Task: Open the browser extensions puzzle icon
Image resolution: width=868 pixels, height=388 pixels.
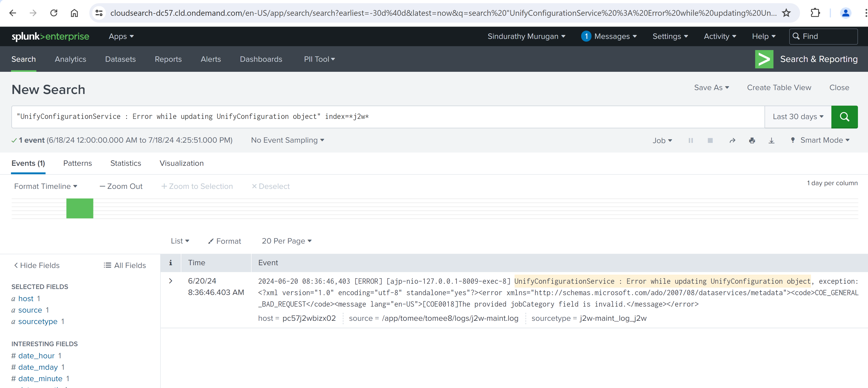Action: click(815, 13)
